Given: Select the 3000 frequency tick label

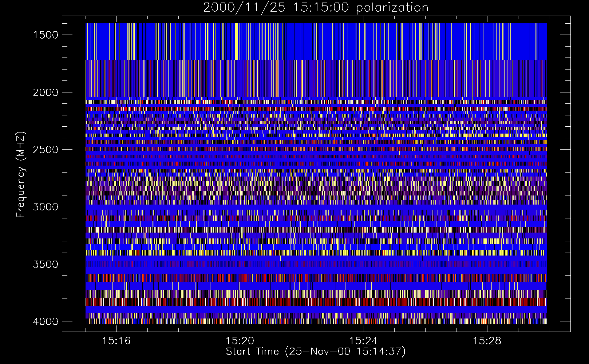Looking at the screenshot, I should tap(46, 207).
